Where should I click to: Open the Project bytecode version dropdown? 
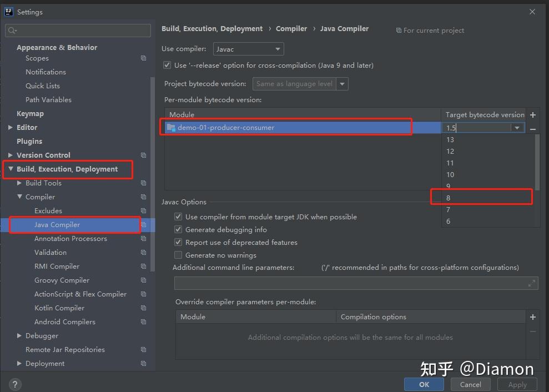tap(342, 84)
